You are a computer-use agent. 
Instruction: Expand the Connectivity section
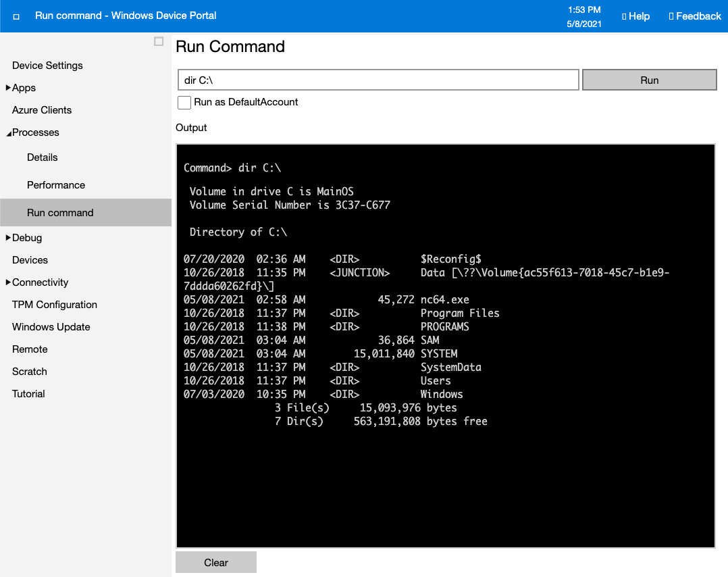pos(8,282)
